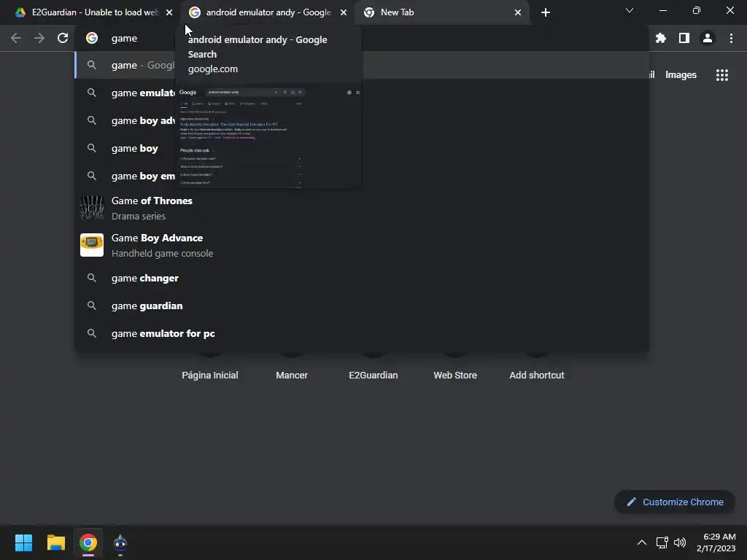Image resolution: width=747 pixels, height=560 pixels.
Task: Select Game of Thrones drama series suggestion
Action: click(362, 208)
